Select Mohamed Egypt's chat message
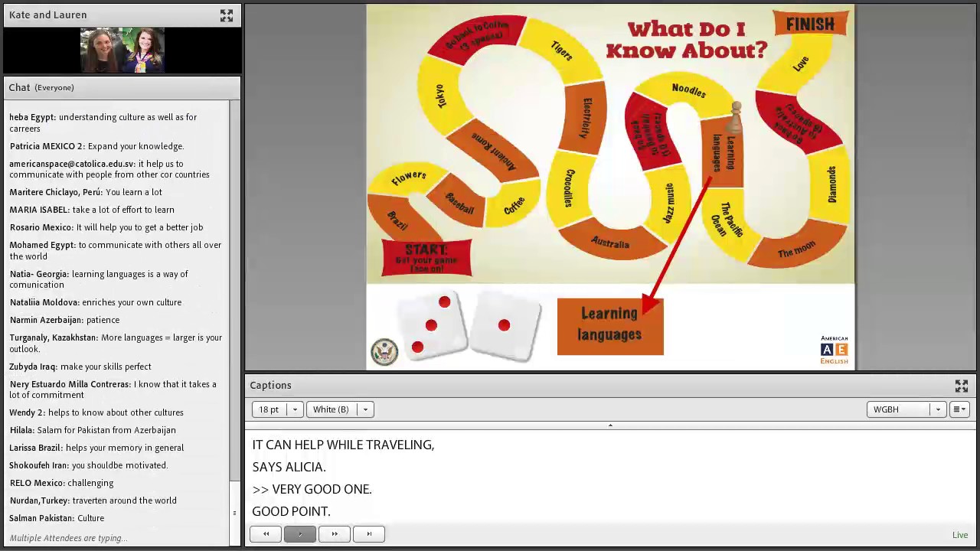The width and height of the screenshot is (980, 551). [x=116, y=250]
